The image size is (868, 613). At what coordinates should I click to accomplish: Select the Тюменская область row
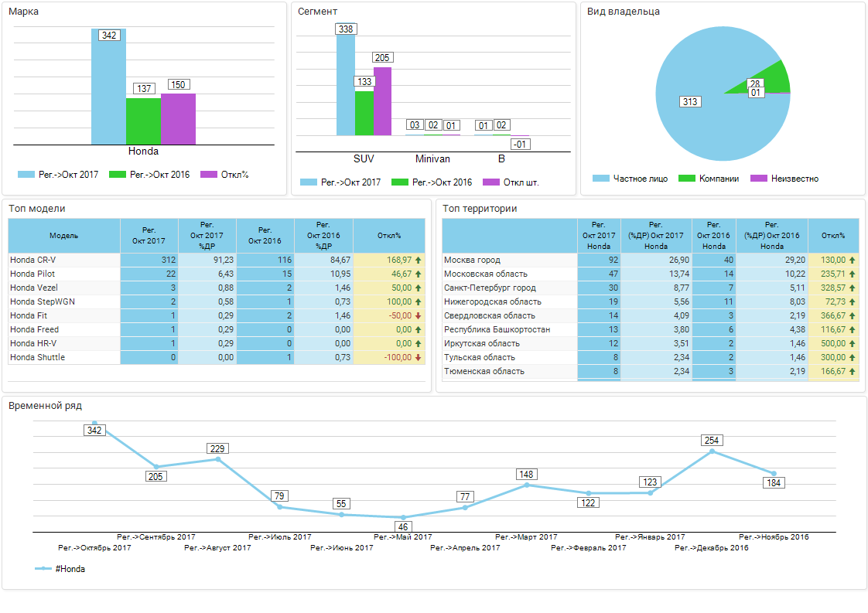(x=651, y=371)
